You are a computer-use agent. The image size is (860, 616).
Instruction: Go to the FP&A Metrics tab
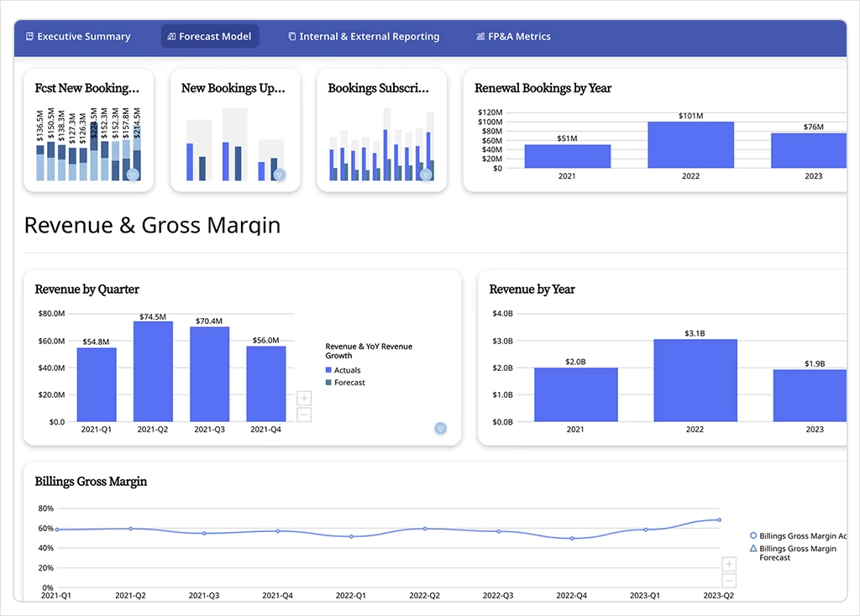pyautogui.click(x=513, y=37)
